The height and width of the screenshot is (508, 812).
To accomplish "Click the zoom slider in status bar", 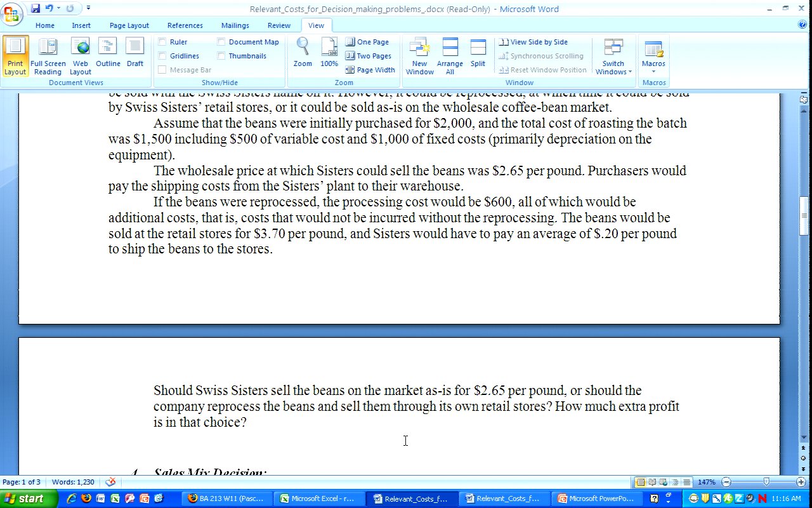I will coord(766,482).
